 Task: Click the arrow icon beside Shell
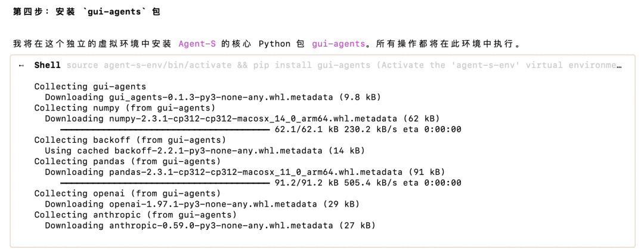tap(21, 65)
